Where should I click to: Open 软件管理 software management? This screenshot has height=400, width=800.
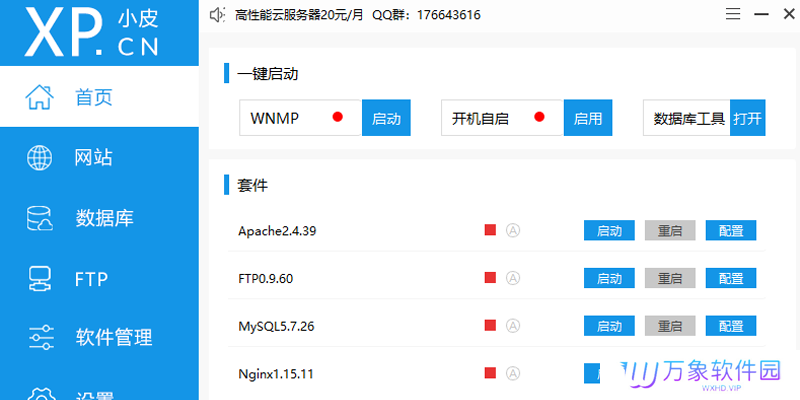click(99, 338)
